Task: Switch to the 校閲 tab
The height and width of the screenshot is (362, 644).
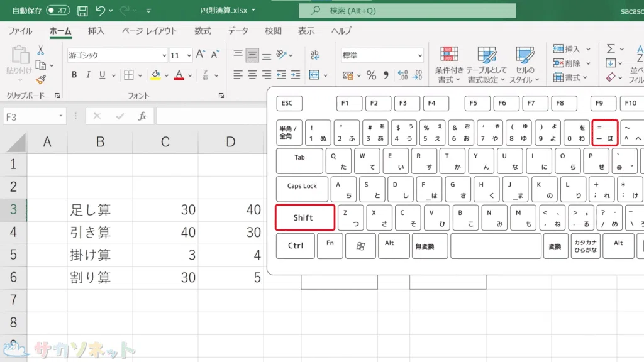Action: 273,31
